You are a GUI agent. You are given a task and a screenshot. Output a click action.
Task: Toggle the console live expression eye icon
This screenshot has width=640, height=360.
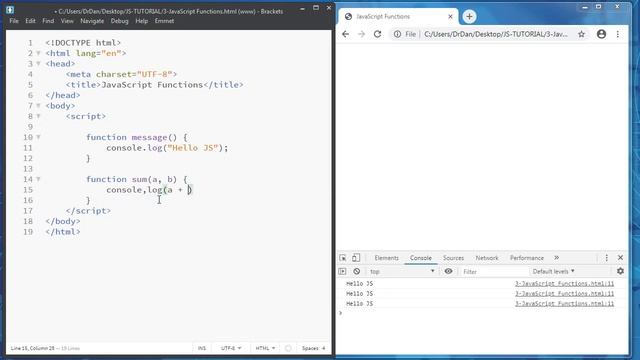448,271
